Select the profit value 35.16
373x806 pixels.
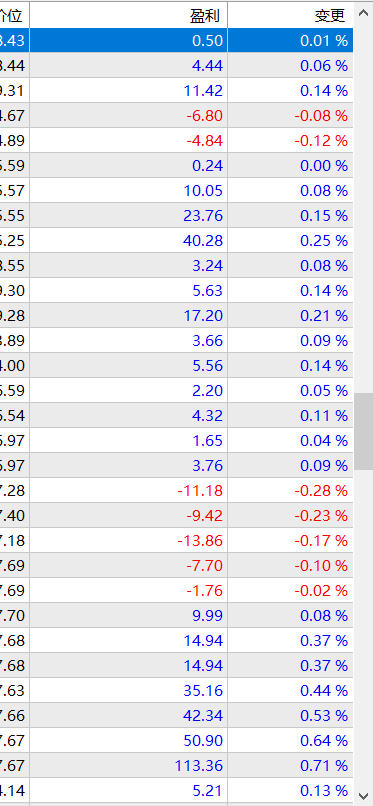click(203, 691)
